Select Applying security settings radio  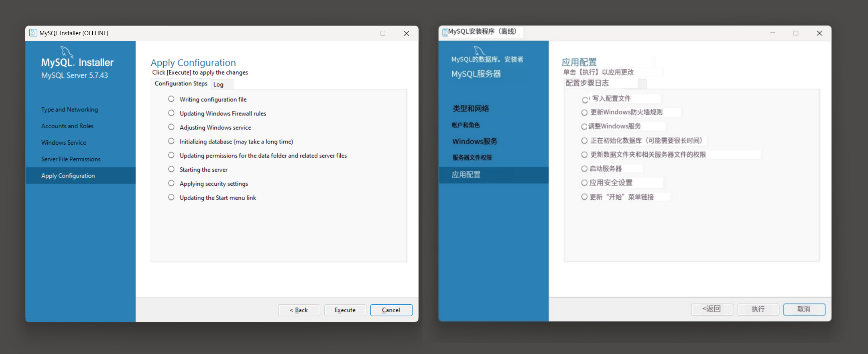171,183
